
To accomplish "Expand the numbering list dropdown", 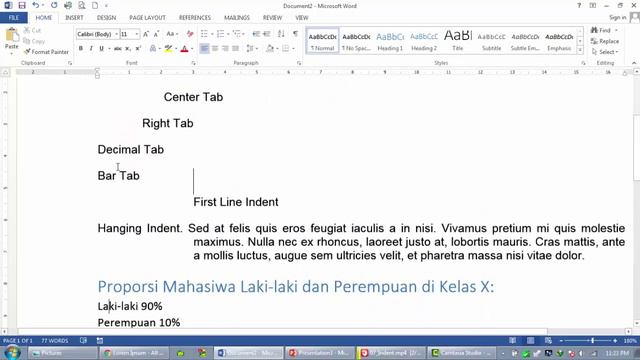I will 228,34.
